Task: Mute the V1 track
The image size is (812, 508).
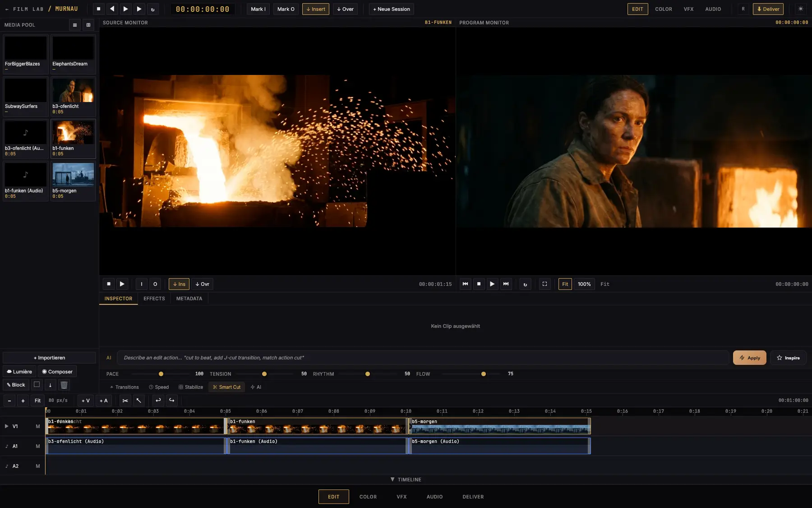Action: pyautogui.click(x=38, y=426)
